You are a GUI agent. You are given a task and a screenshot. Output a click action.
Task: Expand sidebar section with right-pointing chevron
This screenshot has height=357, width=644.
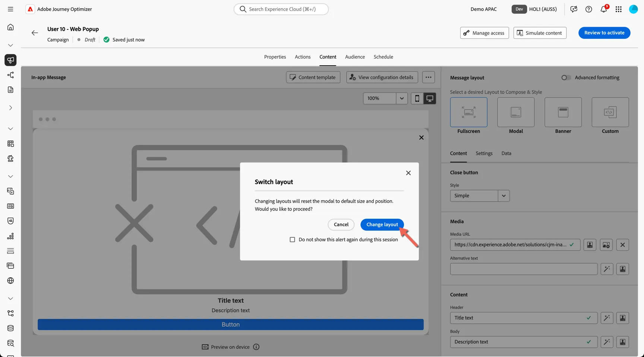[10, 108]
